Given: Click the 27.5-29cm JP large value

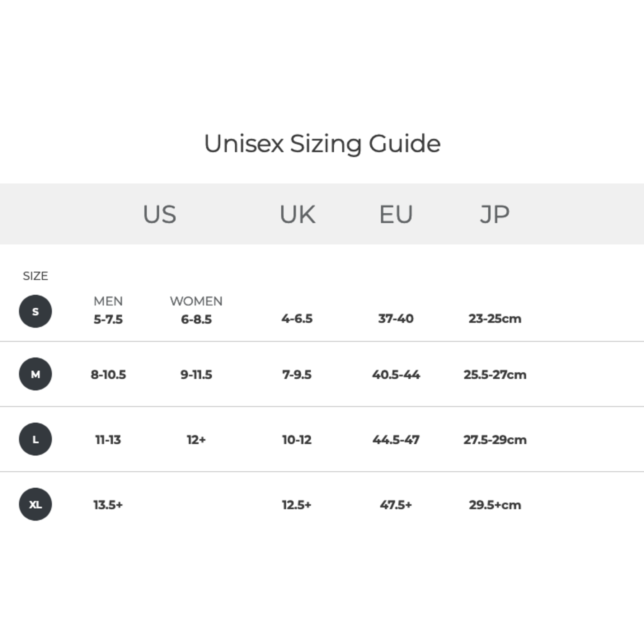Looking at the screenshot, I should coord(495,440).
